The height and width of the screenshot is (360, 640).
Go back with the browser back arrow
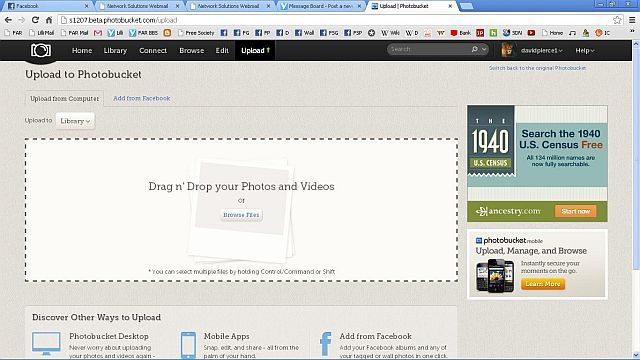(x=8, y=20)
